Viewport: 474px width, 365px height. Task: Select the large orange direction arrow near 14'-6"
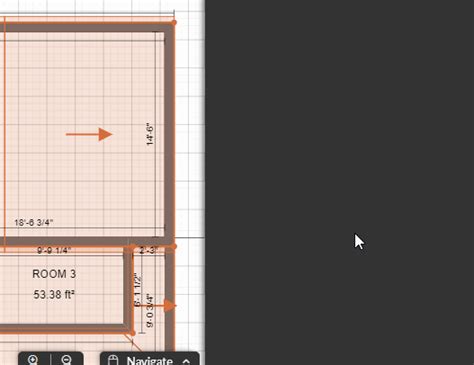pos(89,134)
